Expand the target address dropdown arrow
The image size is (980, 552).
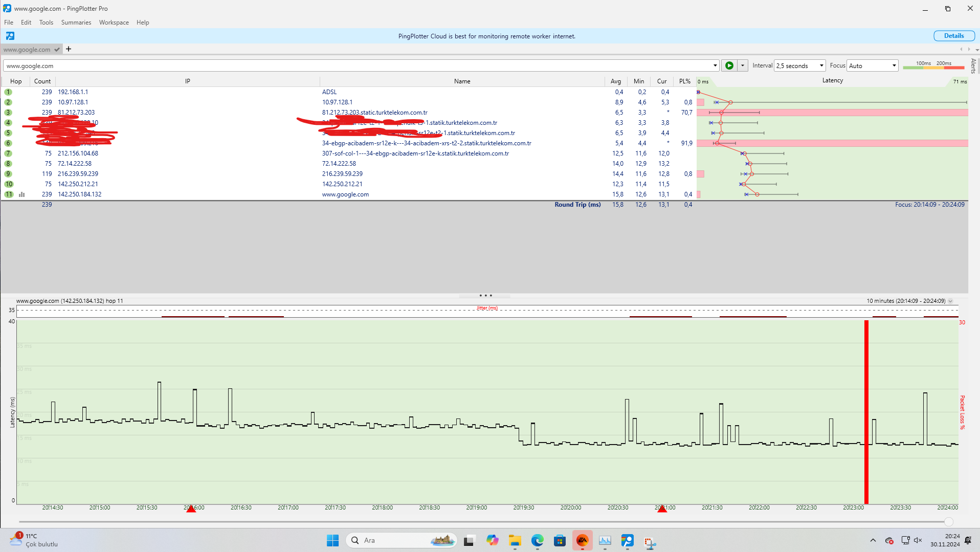click(x=715, y=65)
